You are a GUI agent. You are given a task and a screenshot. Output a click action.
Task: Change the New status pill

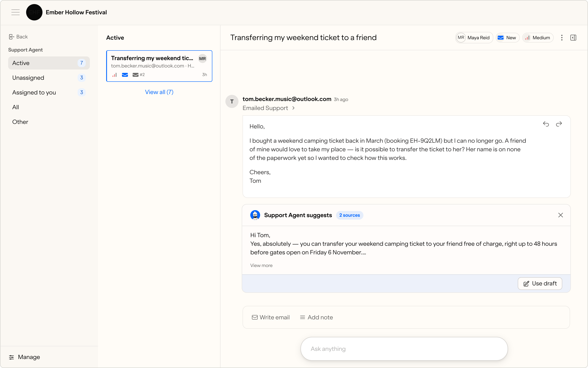click(x=507, y=38)
